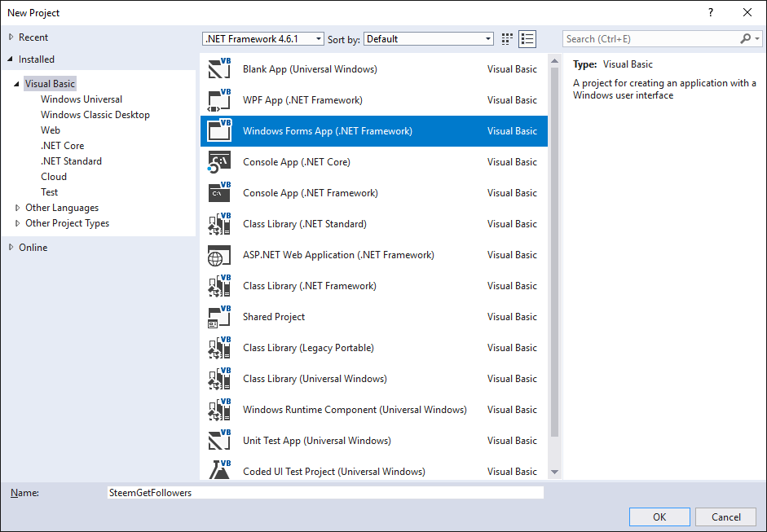
Task: Close the New Project dialog
Action: coord(747,13)
